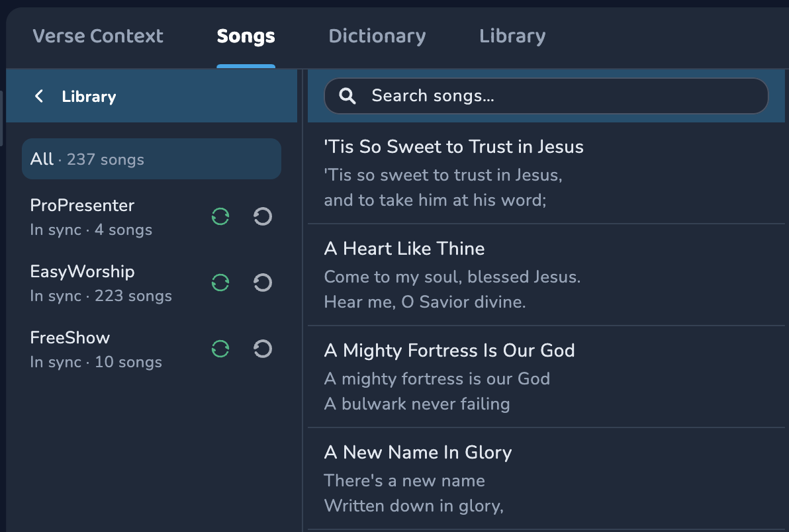The image size is (789, 532).
Task: Open song A Mighty Fortress Is Our God
Action: tap(546, 377)
